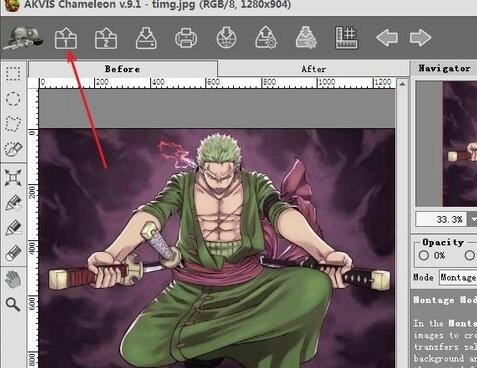Image resolution: width=477 pixels, height=368 pixels.
Task: Save the result image using the disk icon
Action: pyautogui.click(x=146, y=38)
